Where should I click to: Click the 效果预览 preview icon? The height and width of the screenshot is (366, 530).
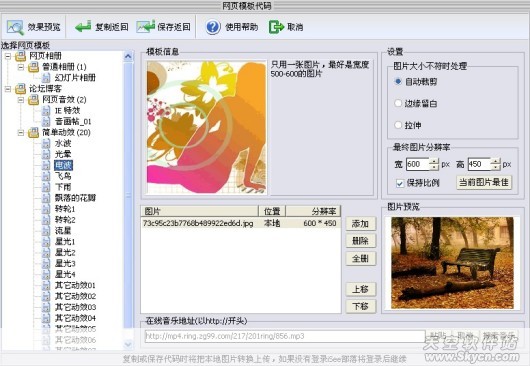coord(15,27)
